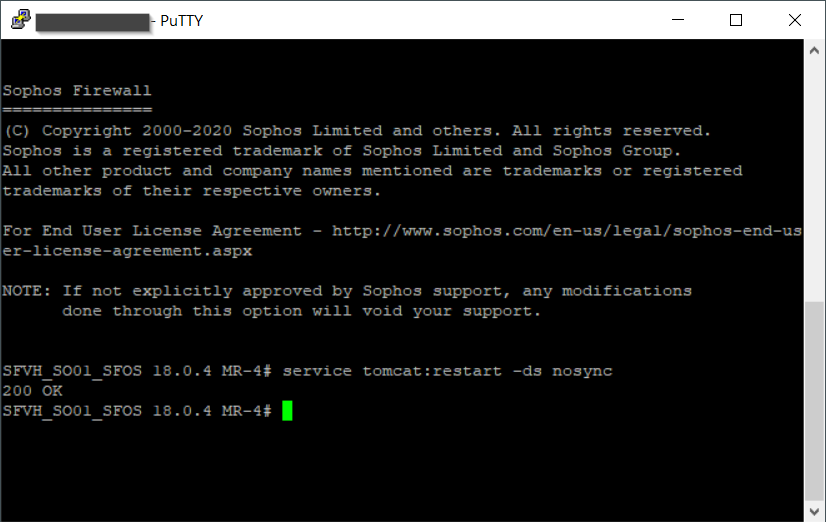Click the vertical scrollbar thumb
The height and width of the screenshot is (522, 826).
pyautogui.click(x=814, y=401)
